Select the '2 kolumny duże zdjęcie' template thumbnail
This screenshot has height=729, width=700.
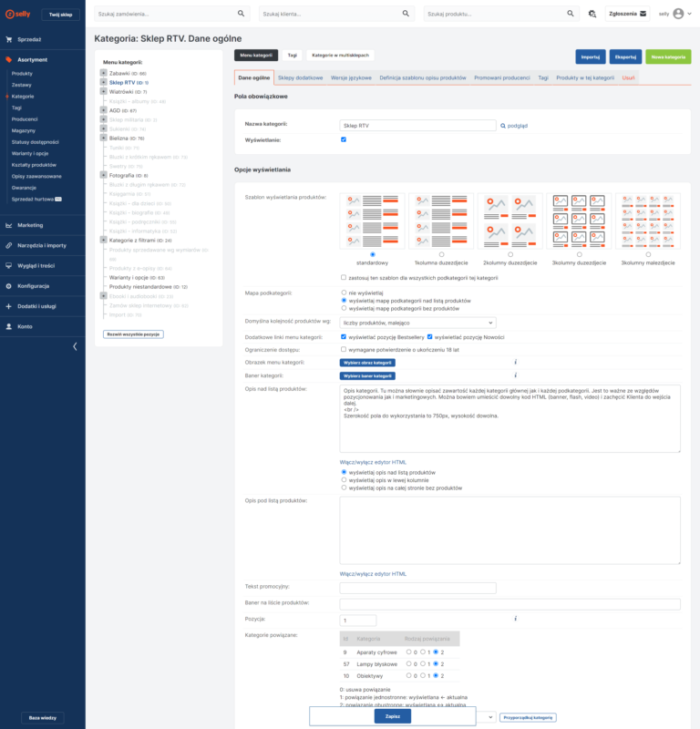[x=510, y=221]
